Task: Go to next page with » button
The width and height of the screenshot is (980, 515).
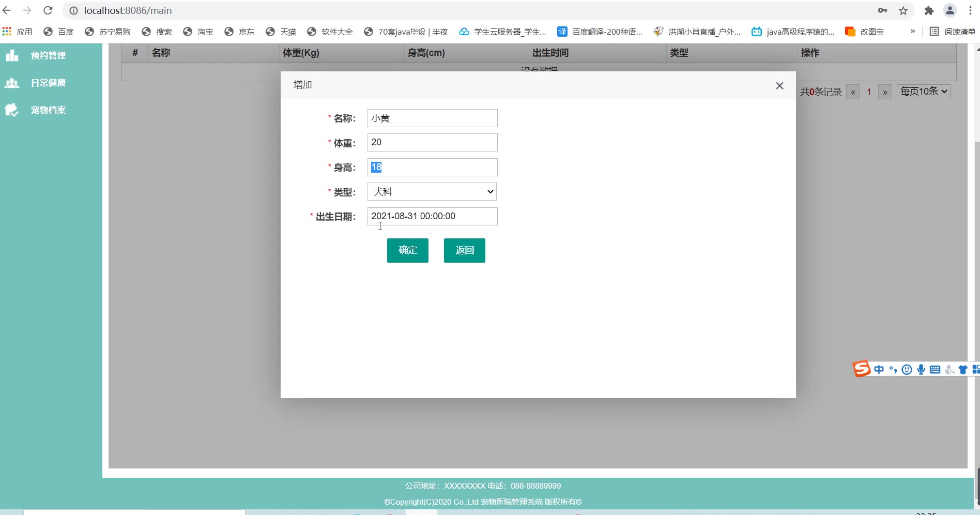Action: (885, 92)
